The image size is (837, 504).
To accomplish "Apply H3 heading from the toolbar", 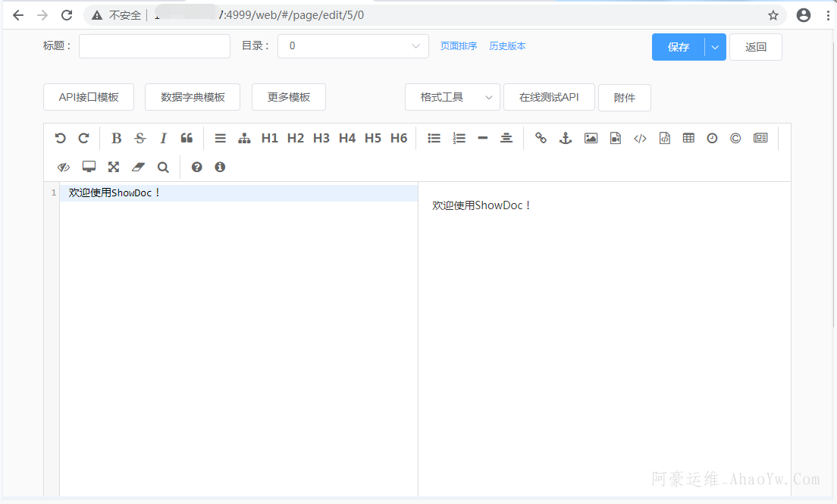I will coord(321,138).
